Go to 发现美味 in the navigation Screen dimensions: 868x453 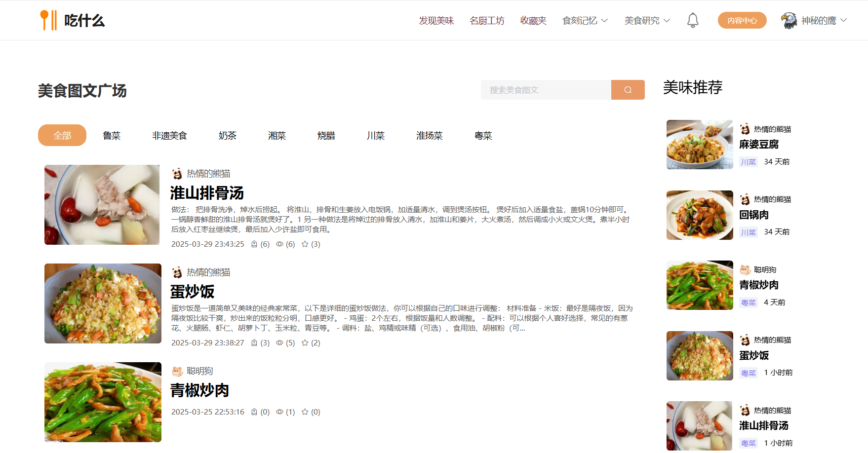tap(436, 20)
